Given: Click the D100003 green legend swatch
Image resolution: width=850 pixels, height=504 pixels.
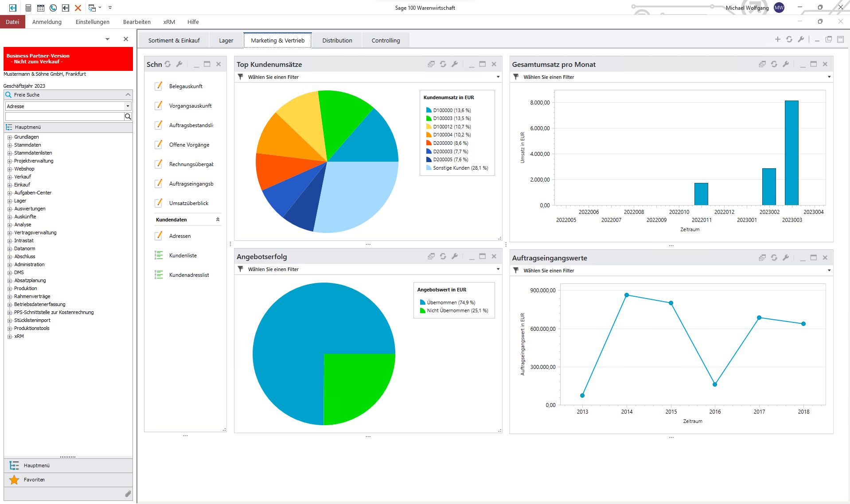Looking at the screenshot, I should (x=429, y=118).
